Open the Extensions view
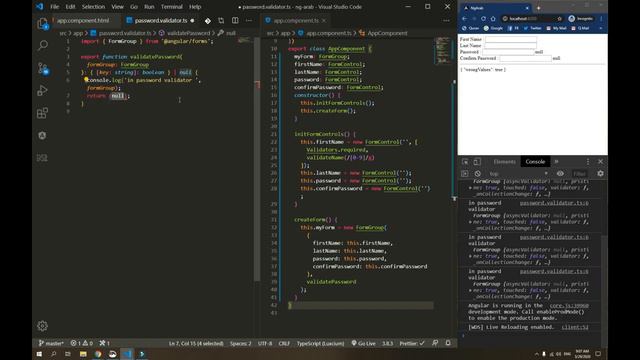640x360 pixels. [42, 113]
